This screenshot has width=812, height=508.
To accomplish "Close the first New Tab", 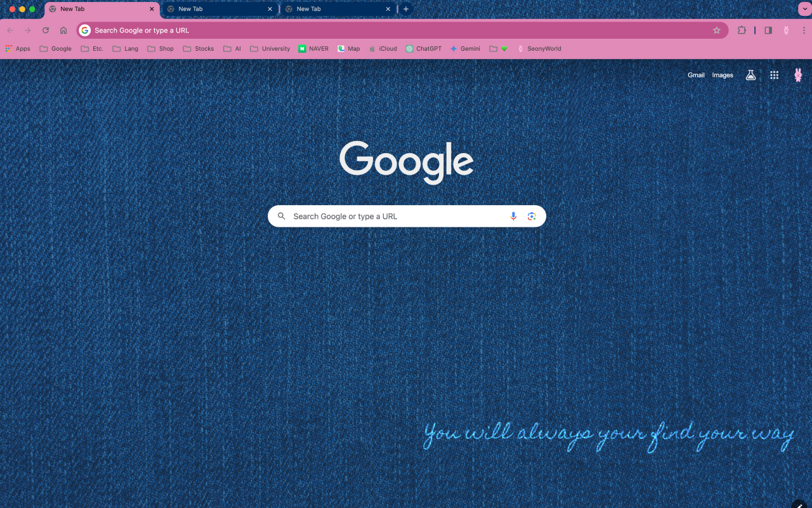I will (x=152, y=9).
